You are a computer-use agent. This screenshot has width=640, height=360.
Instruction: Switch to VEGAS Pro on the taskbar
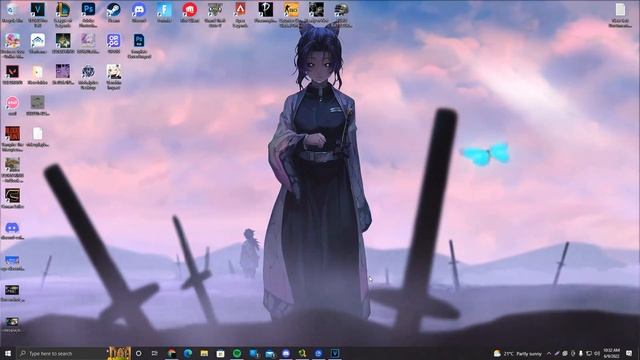tap(335, 353)
